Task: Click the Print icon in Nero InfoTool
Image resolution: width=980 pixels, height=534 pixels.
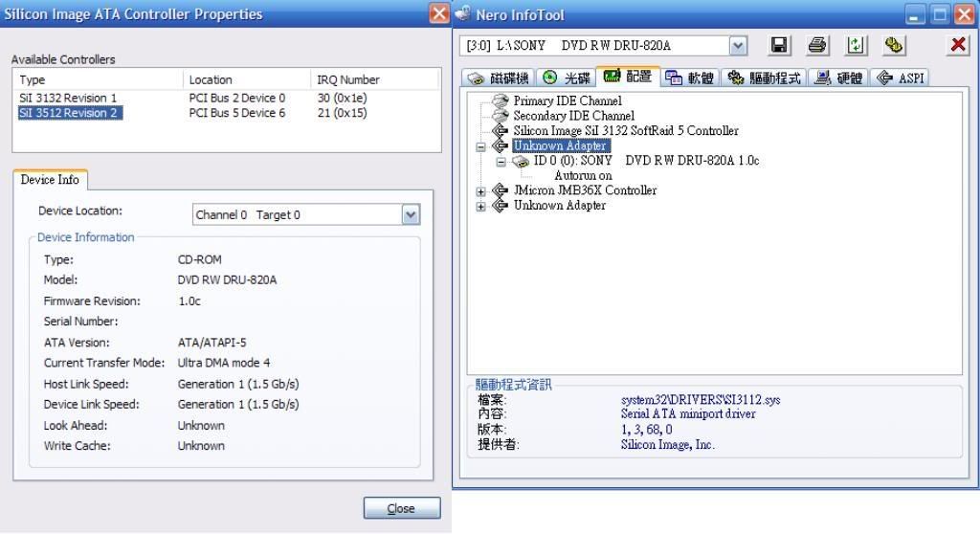Action: (817, 45)
